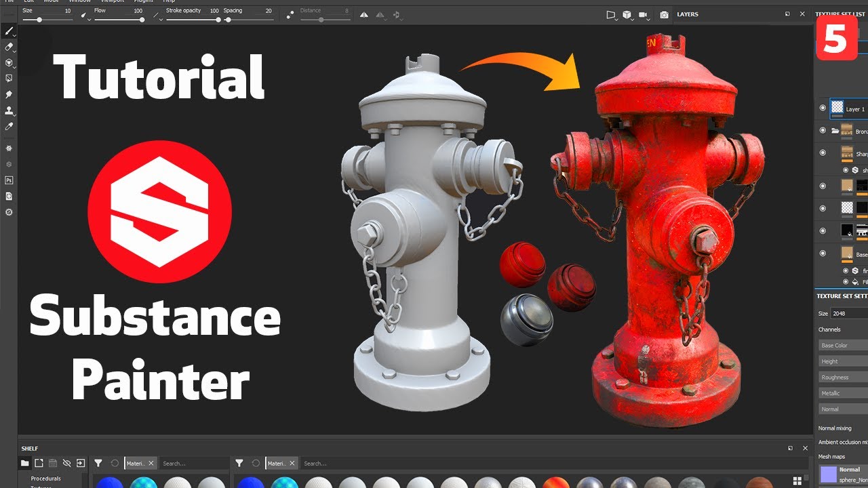Expand the Bronz folder layer

click(835, 130)
